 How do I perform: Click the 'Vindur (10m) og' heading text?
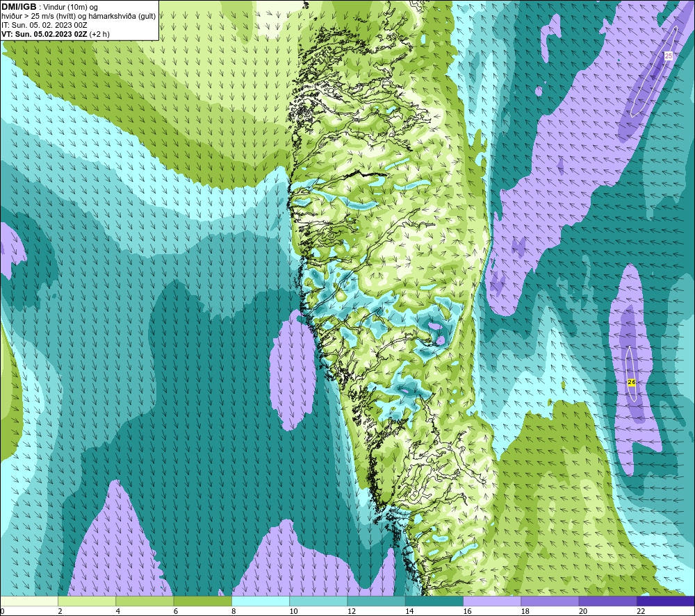[70, 7]
